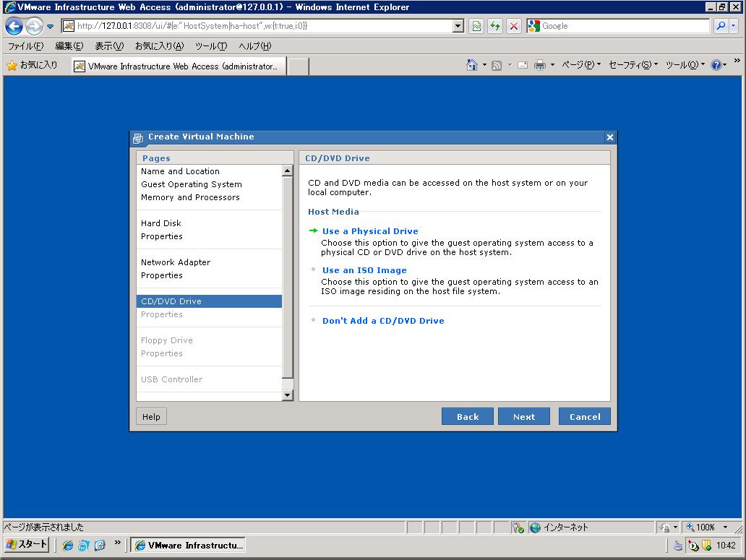Click the インターネット security zone indicator
Image resolution: width=746 pixels, height=560 pixels.
pos(559,527)
